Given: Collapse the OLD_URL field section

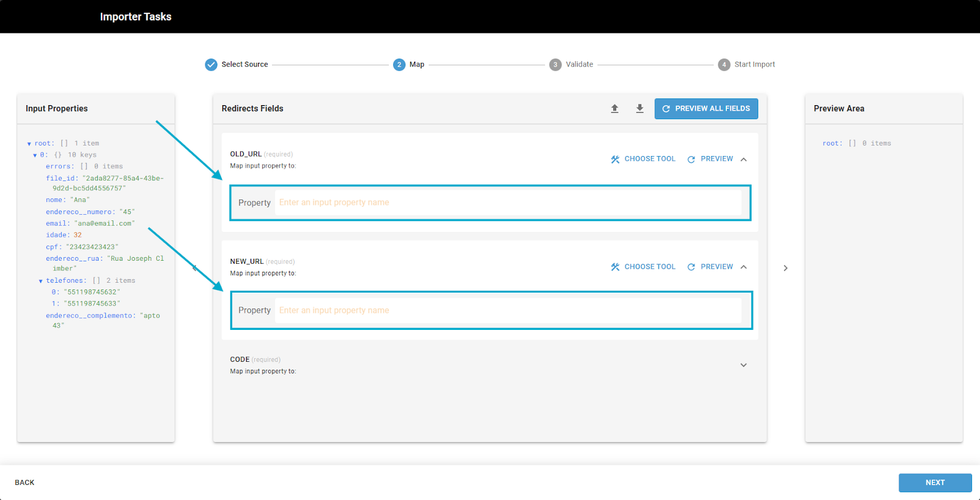Looking at the screenshot, I should pos(743,159).
